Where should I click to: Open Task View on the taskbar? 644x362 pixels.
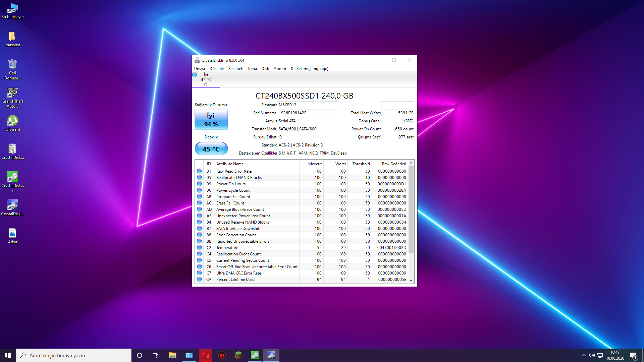tap(156, 355)
